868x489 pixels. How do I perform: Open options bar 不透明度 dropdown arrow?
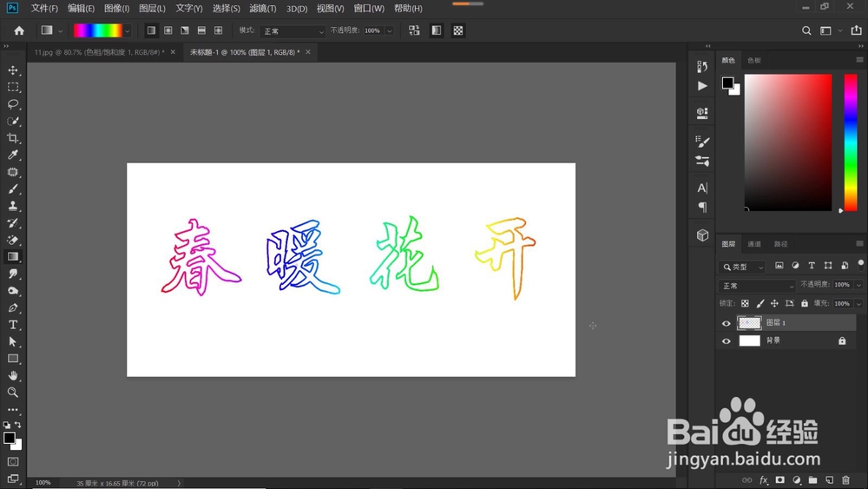point(389,31)
